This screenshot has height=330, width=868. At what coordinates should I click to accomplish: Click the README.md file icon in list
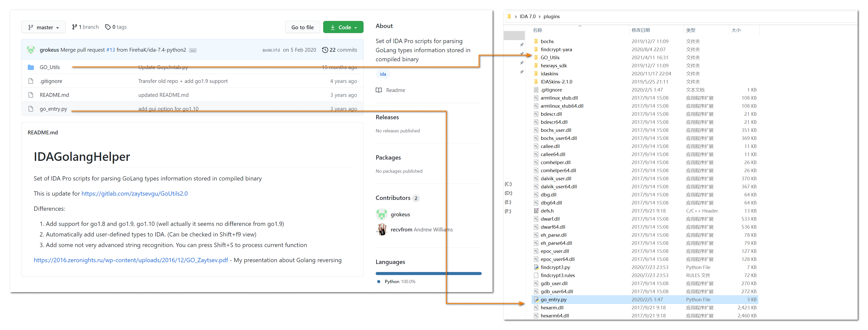(31, 95)
